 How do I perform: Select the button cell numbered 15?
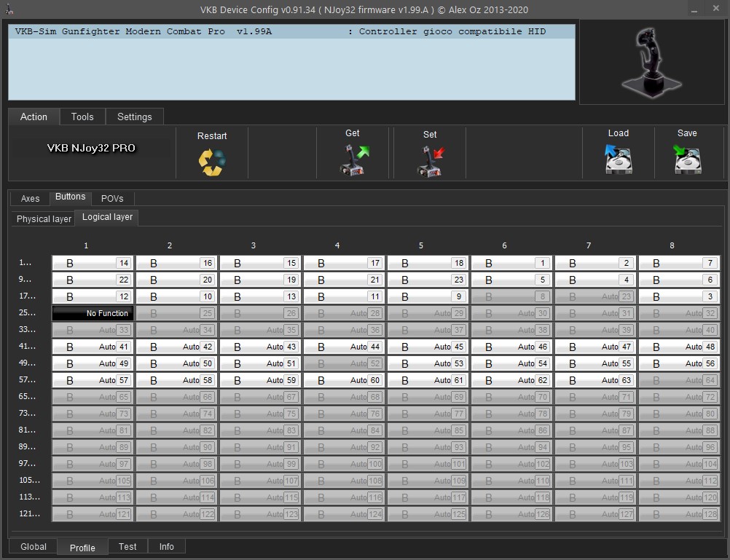tap(260, 263)
